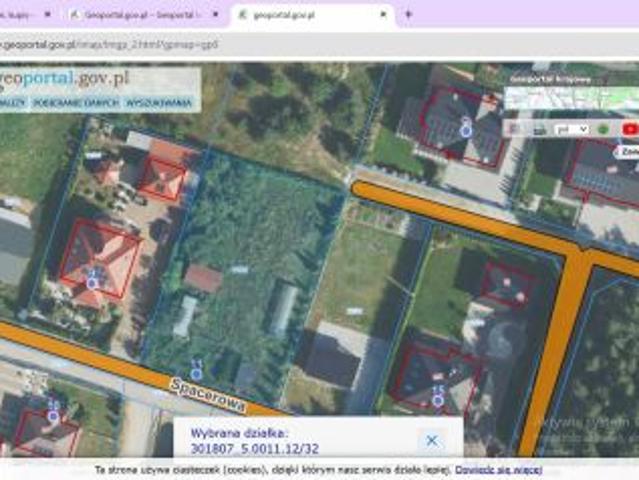
Task: Click the Dowiedz się więcej cookies link
Action: [498, 469]
